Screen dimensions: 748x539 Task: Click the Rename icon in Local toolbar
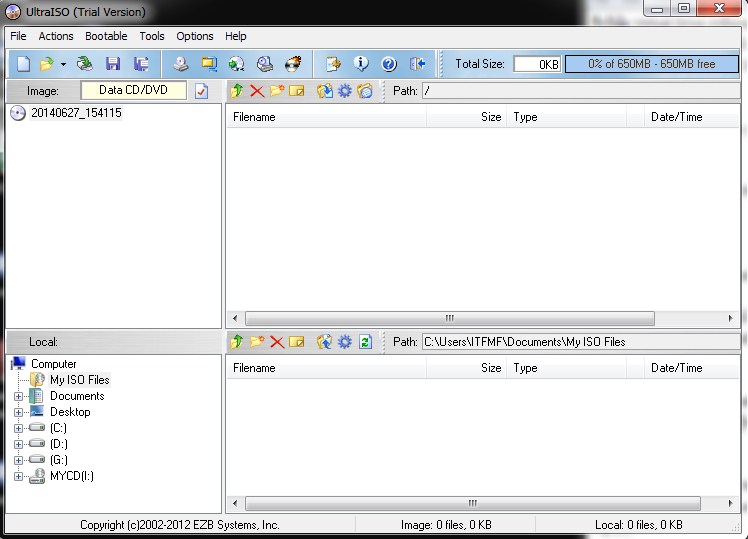tap(297, 342)
